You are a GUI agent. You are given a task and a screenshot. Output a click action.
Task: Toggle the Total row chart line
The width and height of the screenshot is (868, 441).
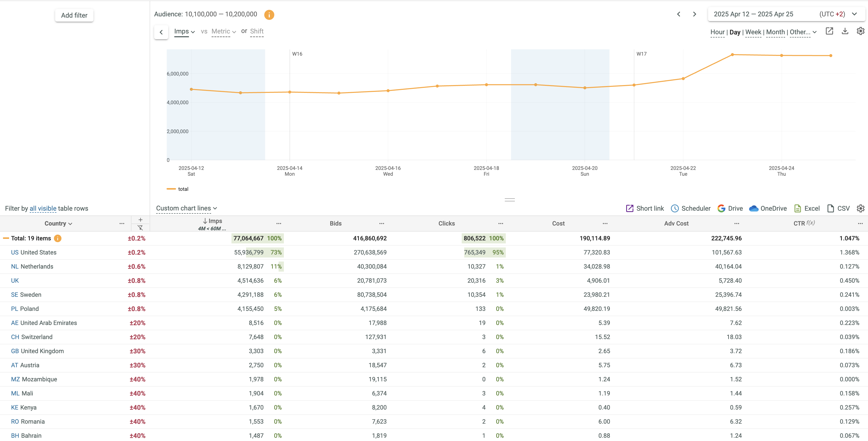click(6, 238)
